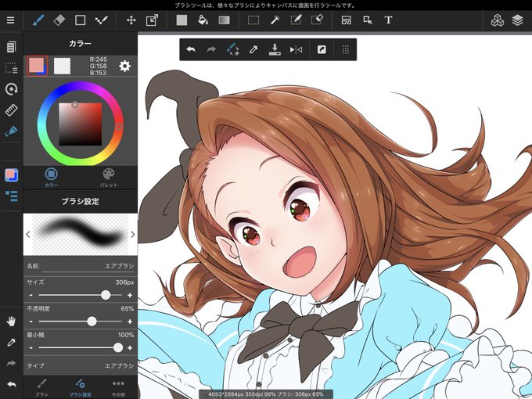Viewport: 532px width, 399px height.
Task: Decrease 最小幅 minimum width with minus
Action: pyautogui.click(x=31, y=348)
